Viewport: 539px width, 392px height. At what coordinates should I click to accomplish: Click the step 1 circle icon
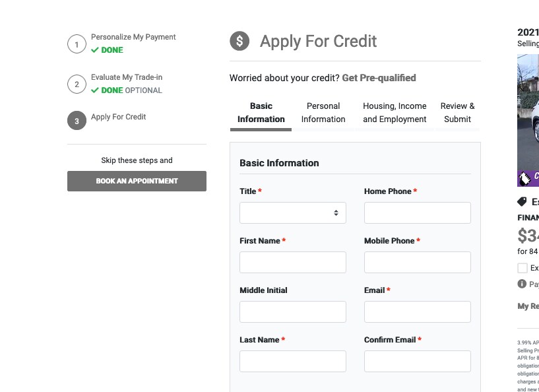(77, 44)
